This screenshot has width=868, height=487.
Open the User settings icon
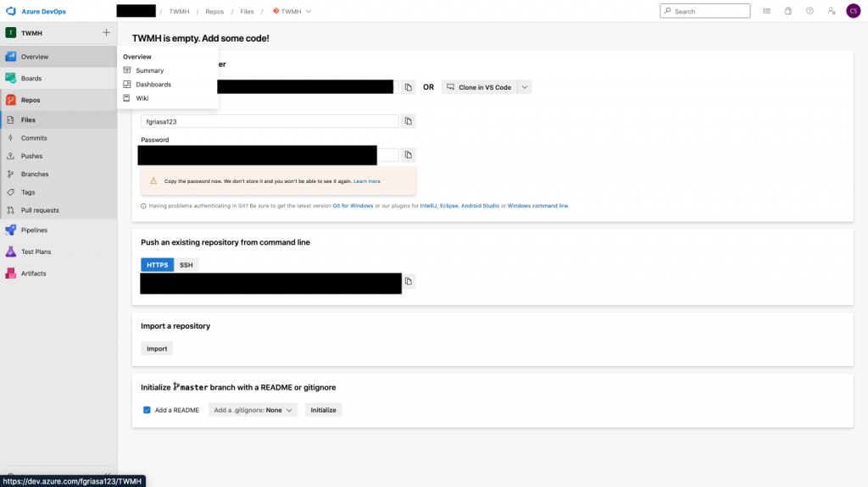click(x=832, y=11)
